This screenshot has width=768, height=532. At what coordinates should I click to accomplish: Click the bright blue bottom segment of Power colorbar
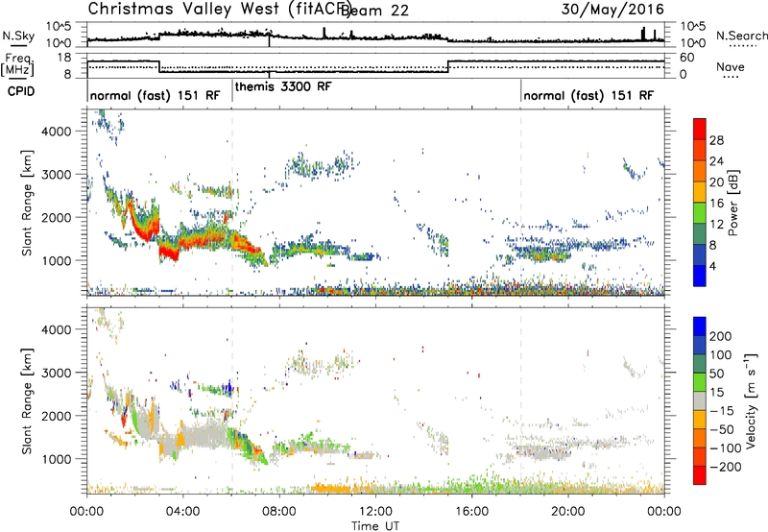[x=700, y=276]
